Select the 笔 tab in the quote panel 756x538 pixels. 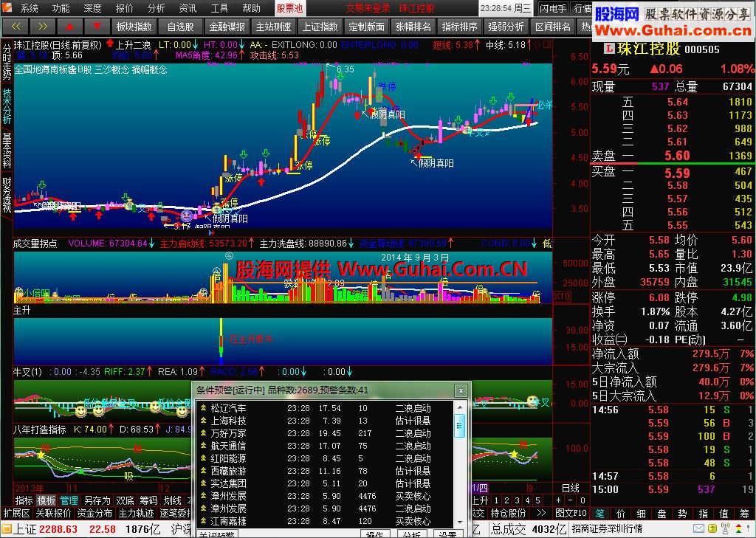coord(599,514)
